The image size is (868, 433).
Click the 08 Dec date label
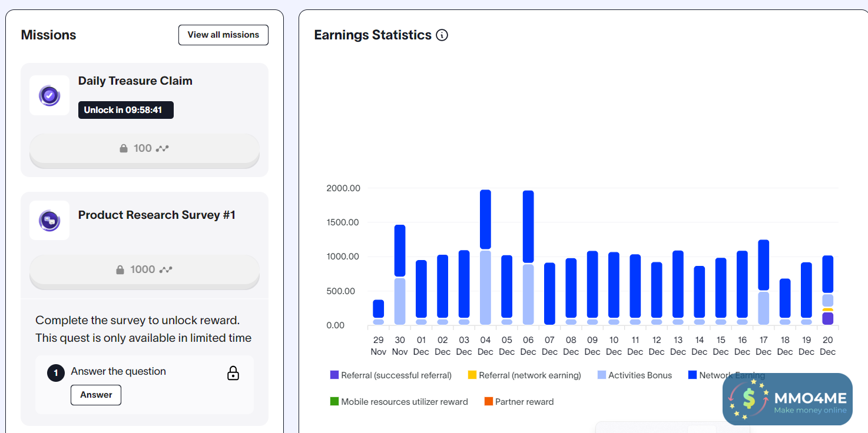tap(571, 346)
